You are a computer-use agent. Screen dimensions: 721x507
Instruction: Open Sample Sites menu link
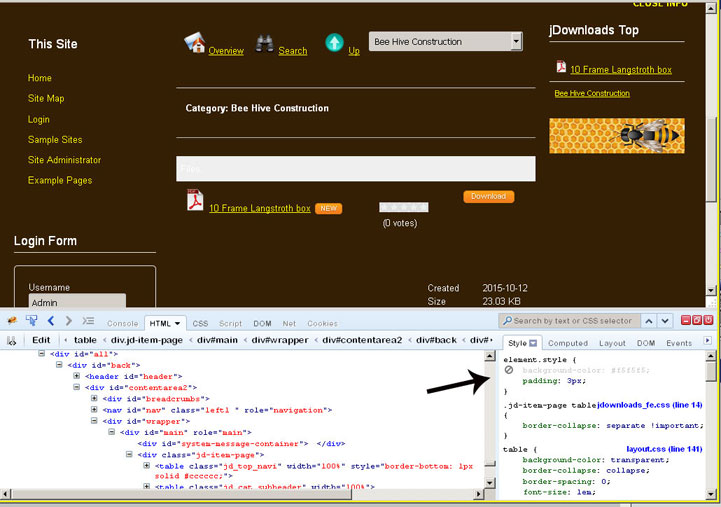tap(55, 140)
